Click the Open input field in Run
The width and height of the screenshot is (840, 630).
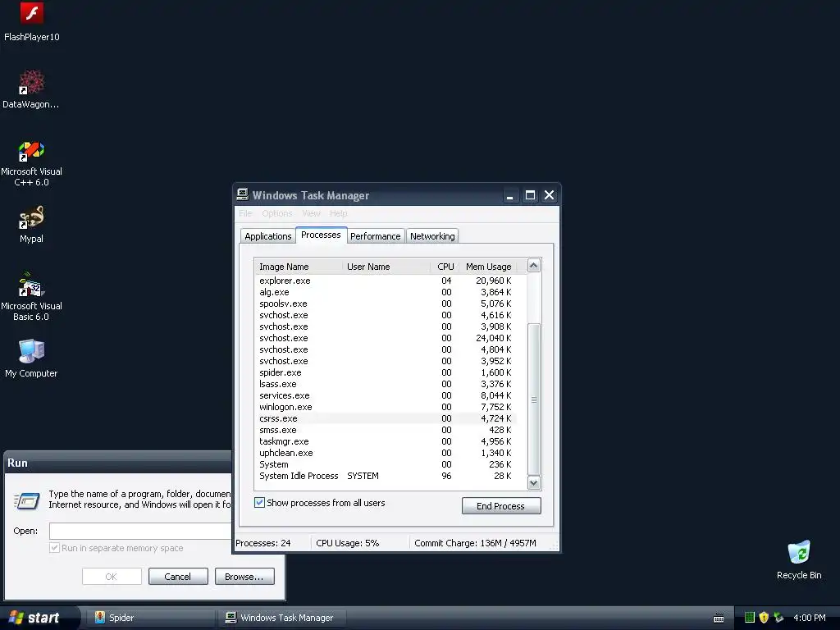coord(140,531)
